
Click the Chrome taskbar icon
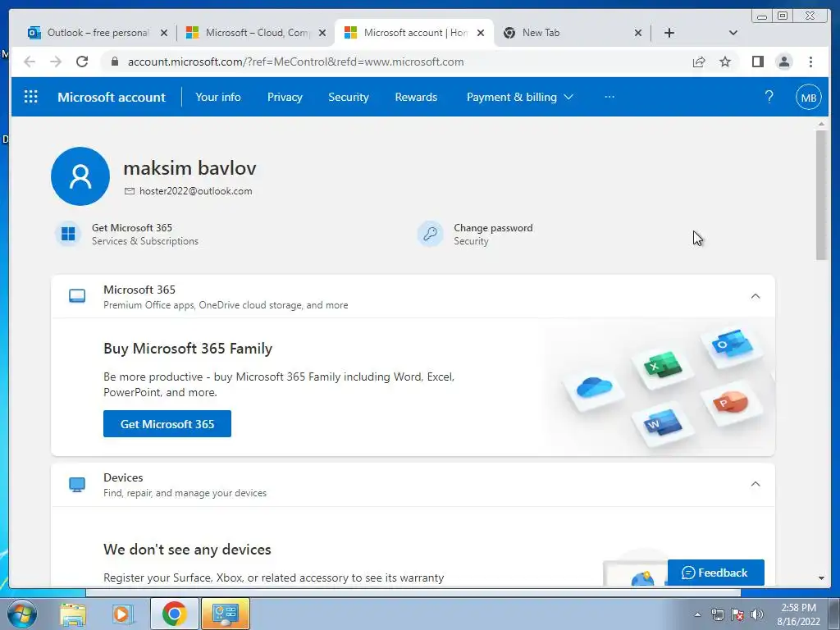(x=174, y=614)
